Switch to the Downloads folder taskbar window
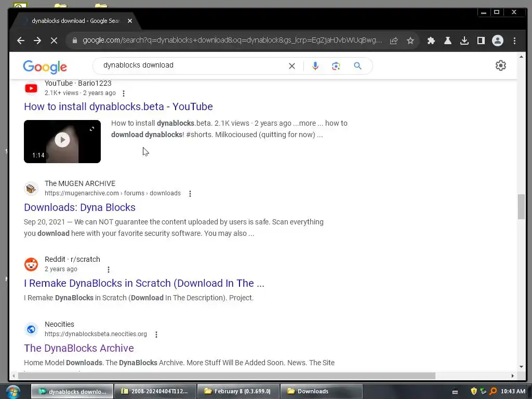532x399 pixels. coord(321,392)
